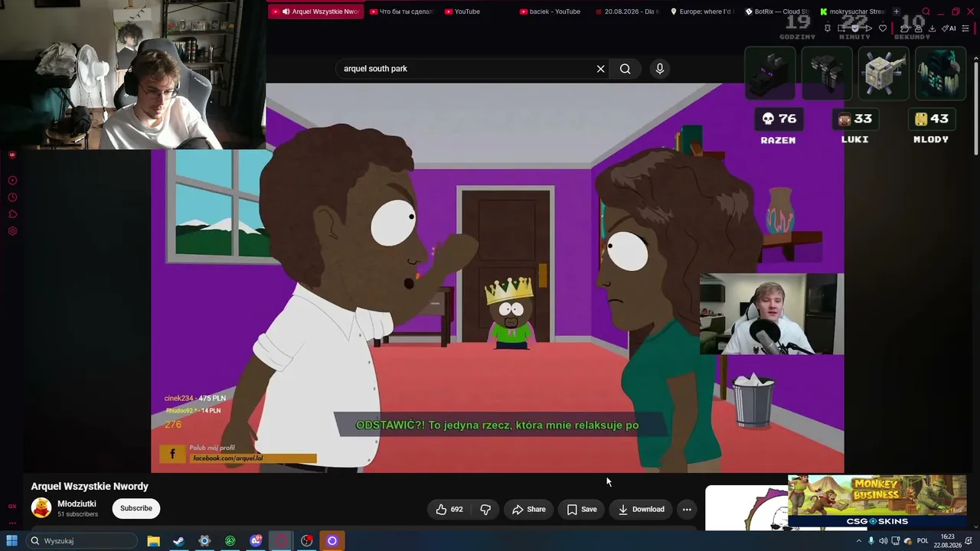The image size is (980, 551).
Task: Open the Extensions cube icon in sidebar
Action: (x=12, y=214)
